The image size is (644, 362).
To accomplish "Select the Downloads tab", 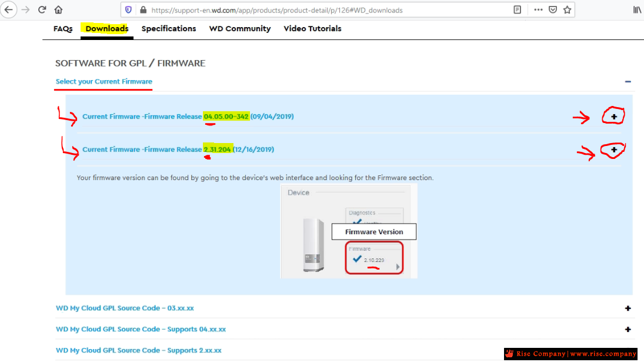I will (x=107, y=29).
